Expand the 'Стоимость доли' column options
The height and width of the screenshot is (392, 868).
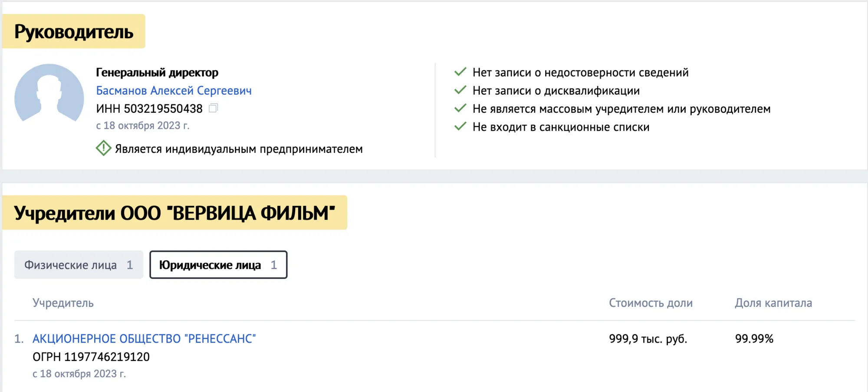pos(651,303)
